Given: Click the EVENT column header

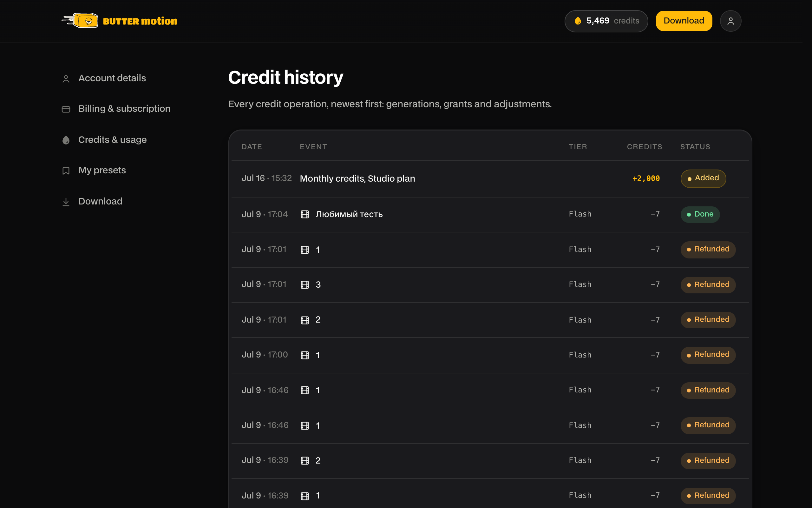Looking at the screenshot, I should (x=313, y=147).
